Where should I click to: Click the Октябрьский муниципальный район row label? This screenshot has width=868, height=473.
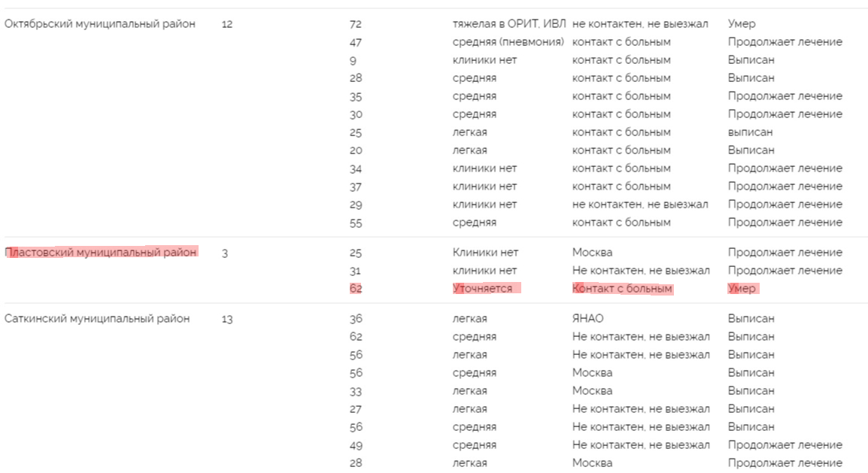100,24
